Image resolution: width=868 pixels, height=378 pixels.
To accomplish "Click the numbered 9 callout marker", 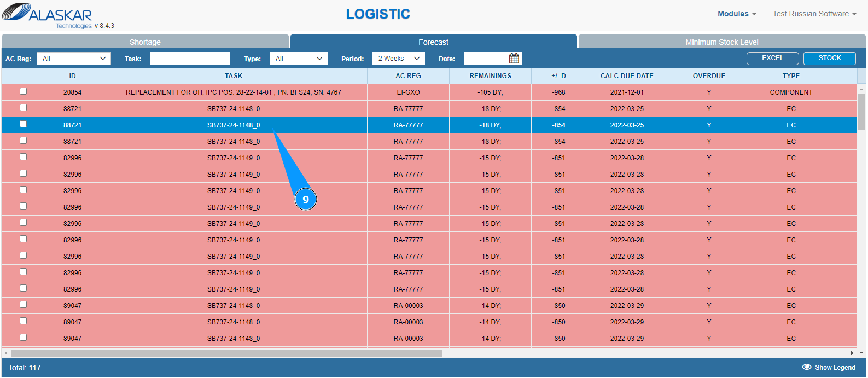I will point(306,200).
